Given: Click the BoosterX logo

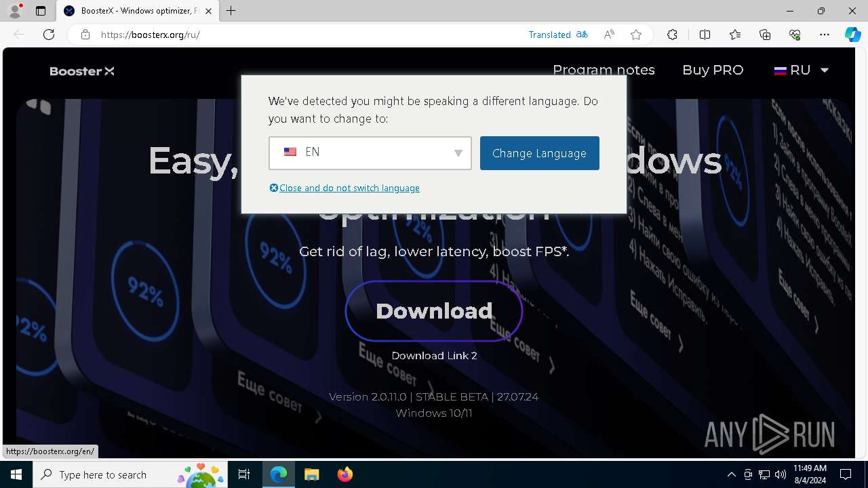Looking at the screenshot, I should [82, 71].
